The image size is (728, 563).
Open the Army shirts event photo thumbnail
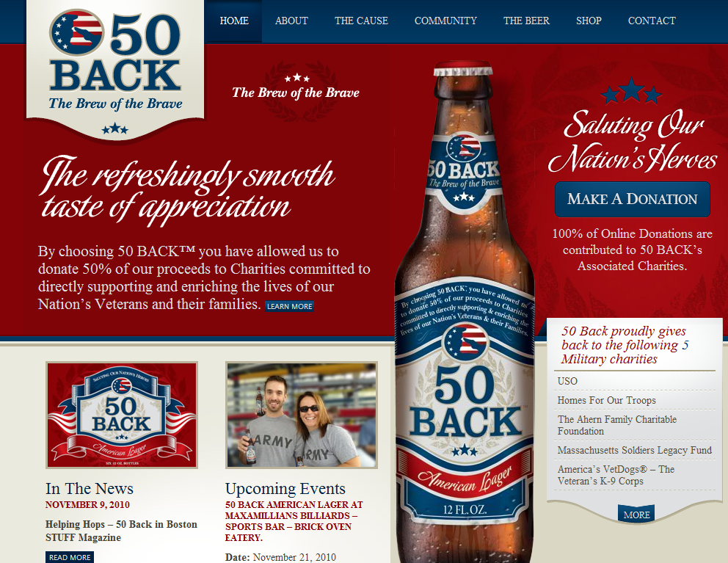[302, 415]
